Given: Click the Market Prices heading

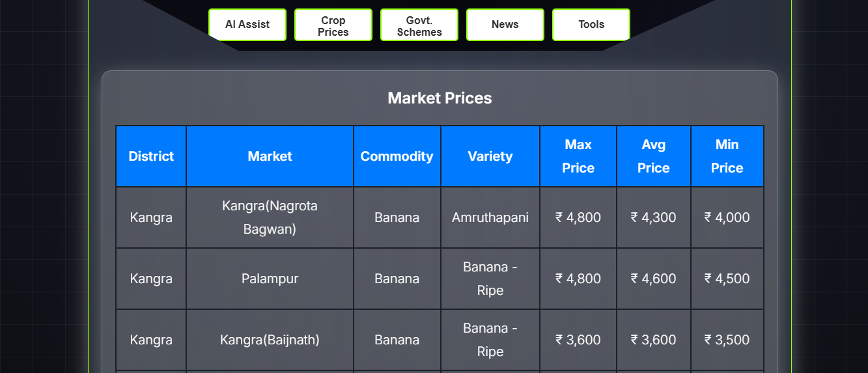Looking at the screenshot, I should pos(440,98).
